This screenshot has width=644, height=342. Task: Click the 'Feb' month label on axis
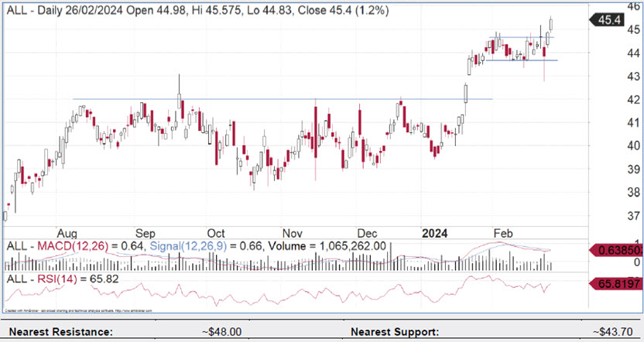502,234
